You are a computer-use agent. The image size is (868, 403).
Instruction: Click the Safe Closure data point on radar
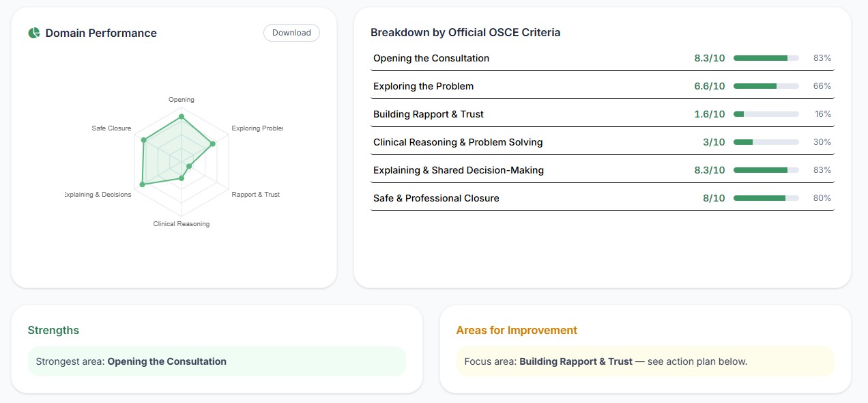[143, 140]
